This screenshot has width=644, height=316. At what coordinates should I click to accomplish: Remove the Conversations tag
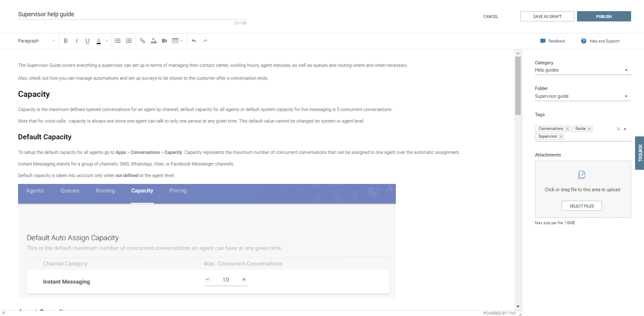tap(568, 129)
